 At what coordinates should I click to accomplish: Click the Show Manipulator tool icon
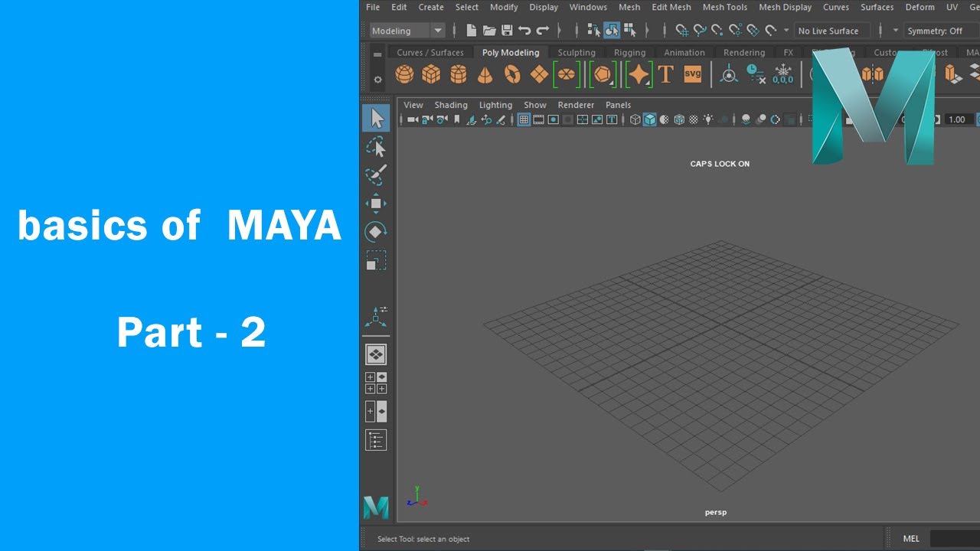tap(376, 317)
